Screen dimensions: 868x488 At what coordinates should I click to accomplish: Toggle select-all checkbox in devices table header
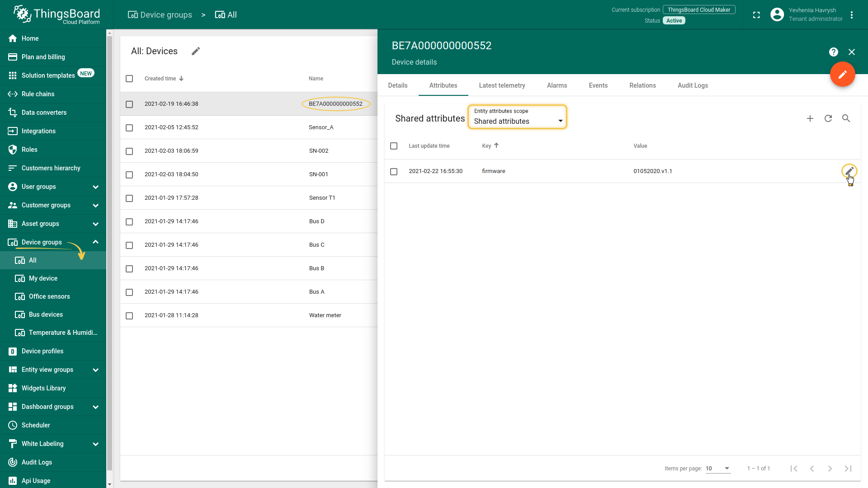coord(129,79)
